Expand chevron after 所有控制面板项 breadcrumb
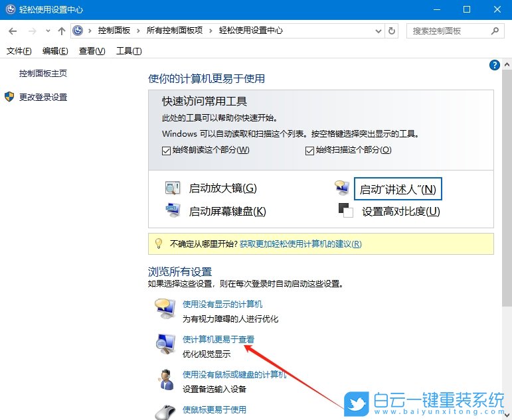512x420 pixels. 211,31
